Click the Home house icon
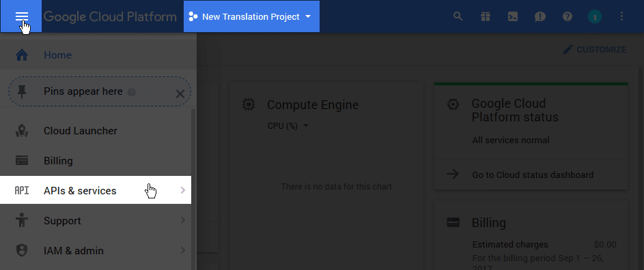644x270 pixels. click(21, 55)
